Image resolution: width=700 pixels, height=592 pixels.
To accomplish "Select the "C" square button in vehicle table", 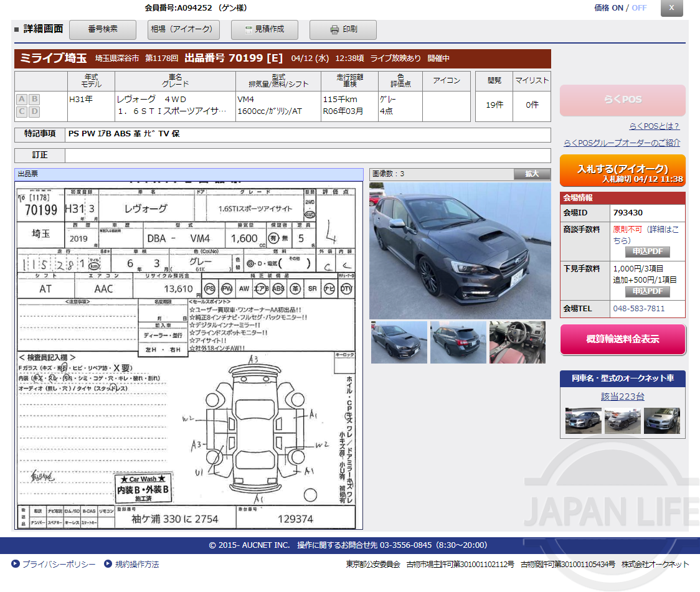I will [x=22, y=111].
